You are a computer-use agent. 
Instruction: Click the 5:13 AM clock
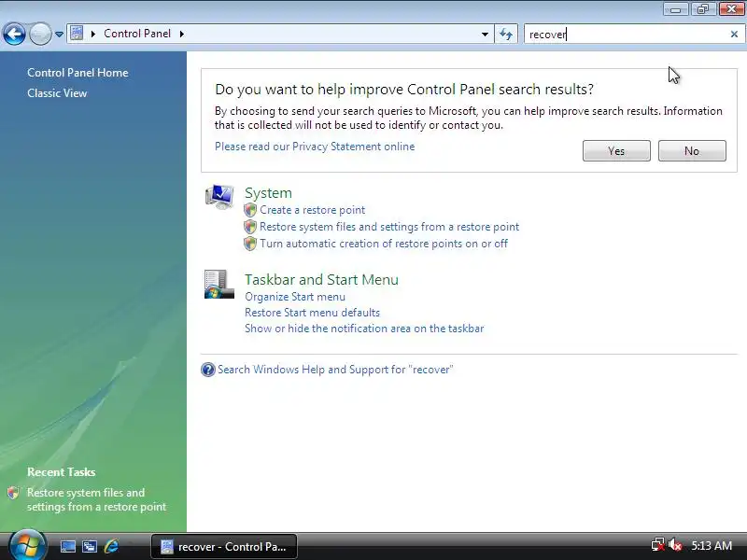tap(712, 545)
